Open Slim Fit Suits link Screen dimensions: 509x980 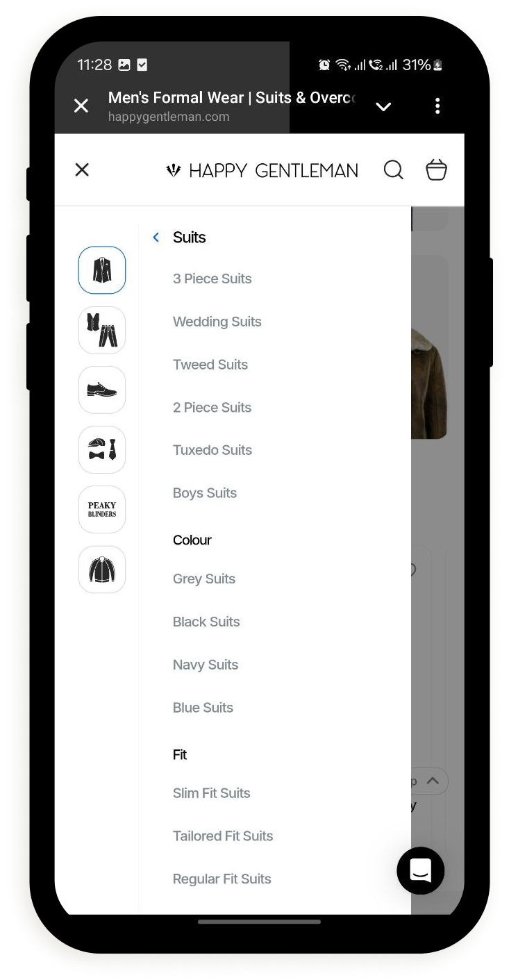click(x=212, y=793)
